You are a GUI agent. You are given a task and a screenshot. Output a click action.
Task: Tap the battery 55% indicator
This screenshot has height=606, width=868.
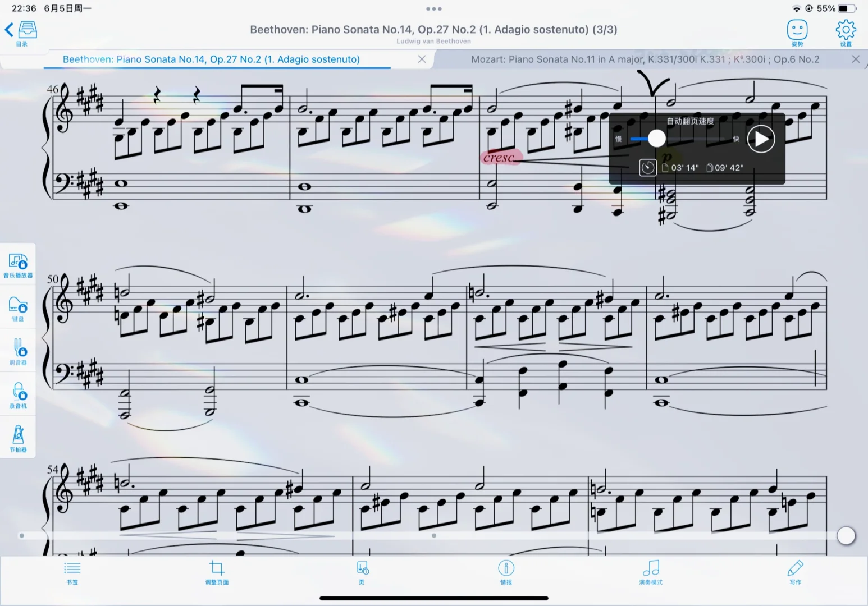(837, 8)
